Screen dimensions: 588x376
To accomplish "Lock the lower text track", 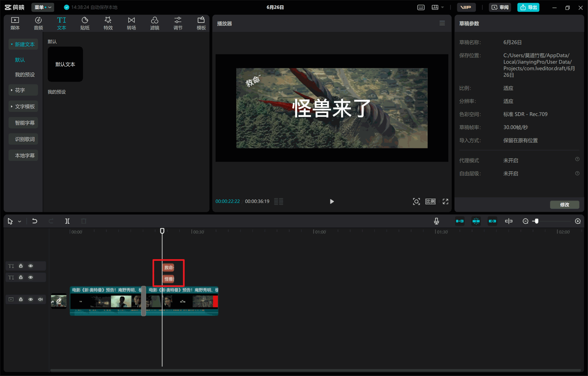I will point(21,277).
